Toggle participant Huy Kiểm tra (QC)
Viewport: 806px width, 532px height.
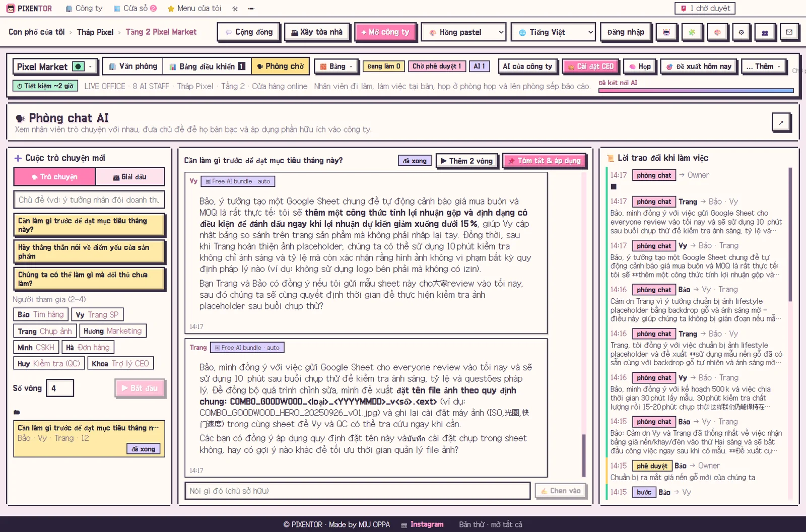(x=49, y=363)
